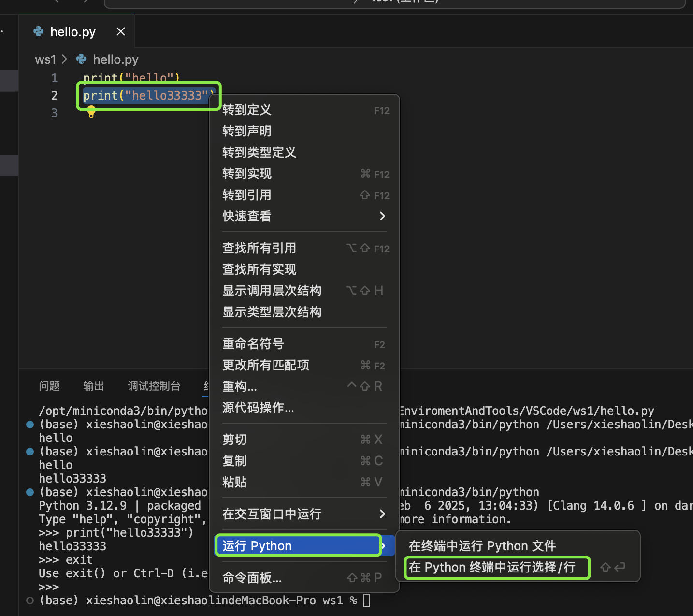Screen dimensions: 693x616
Task: Click line number 3 in the gutter
Action: point(54,113)
